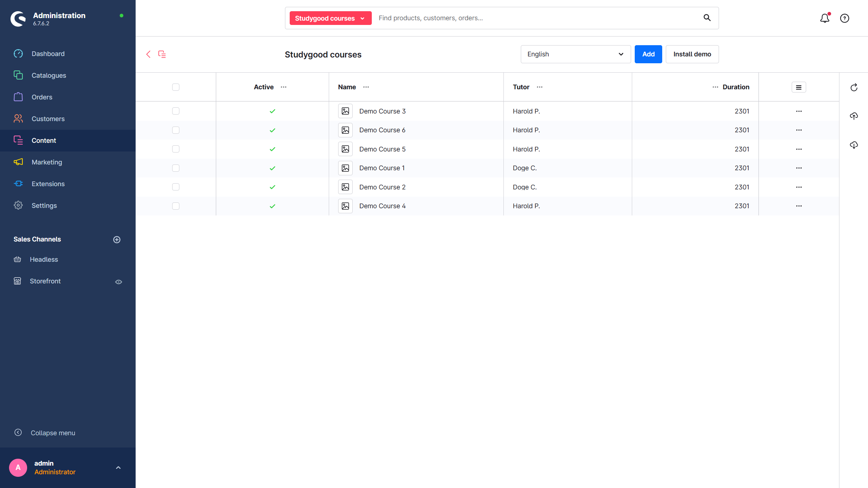Click the notifications bell icon
868x488 pixels.
(x=825, y=18)
